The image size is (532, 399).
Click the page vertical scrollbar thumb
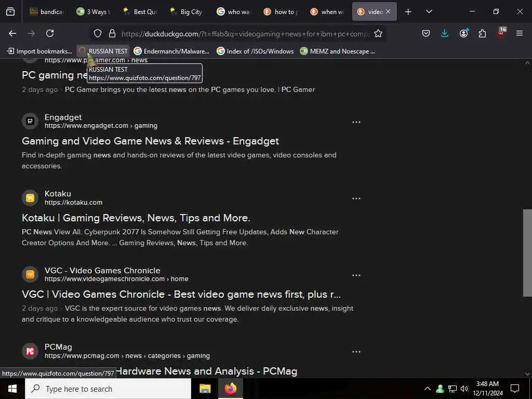(x=527, y=253)
